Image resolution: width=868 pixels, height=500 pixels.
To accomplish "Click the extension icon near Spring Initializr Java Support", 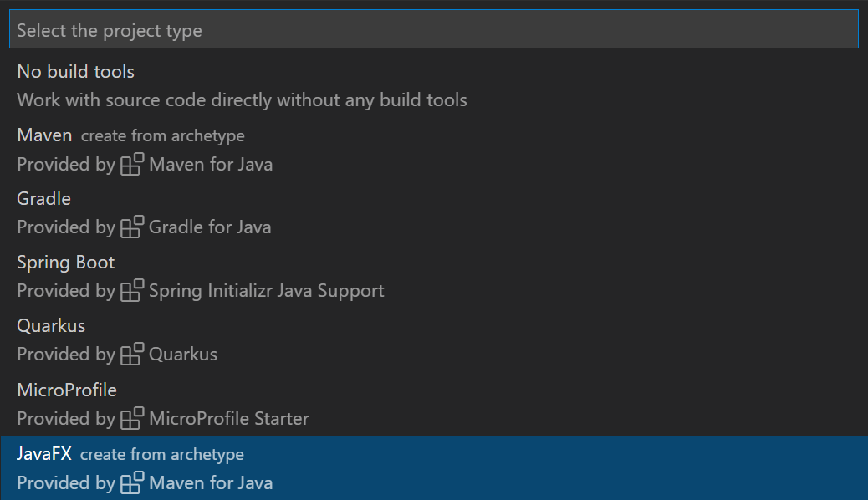I will tap(131, 290).
